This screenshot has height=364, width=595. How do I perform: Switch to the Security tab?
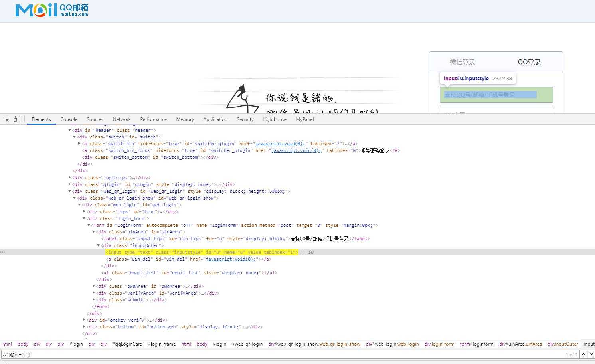pyautogui.click(x=245, y=119)
